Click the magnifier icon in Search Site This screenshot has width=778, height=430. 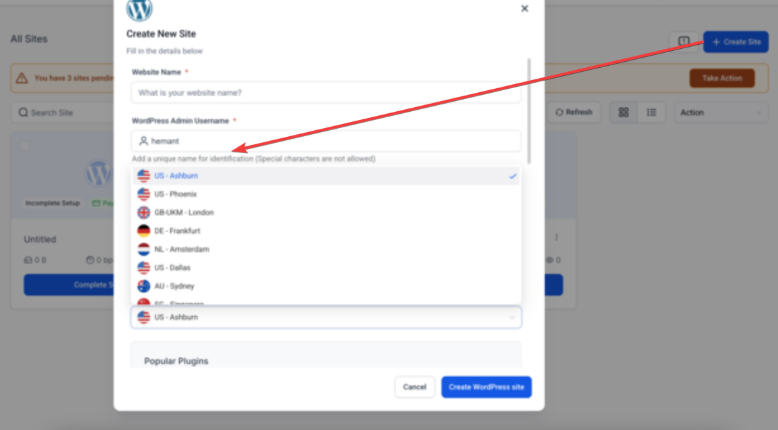[23, 113]
